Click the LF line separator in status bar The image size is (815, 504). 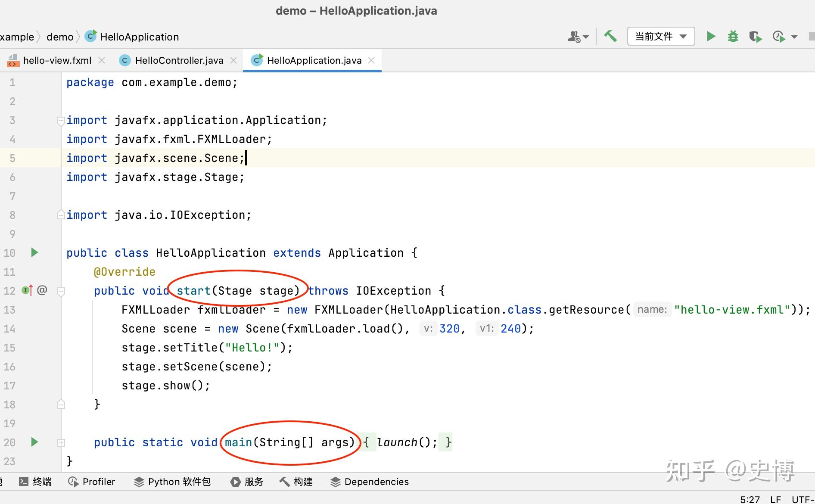(775, 499)
